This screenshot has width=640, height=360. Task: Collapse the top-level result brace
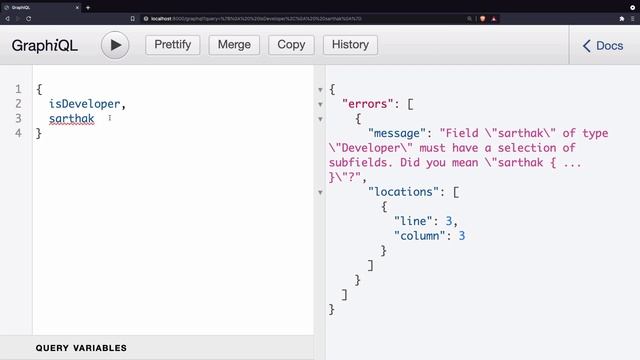pyautogui.click(x=320, y=89)
